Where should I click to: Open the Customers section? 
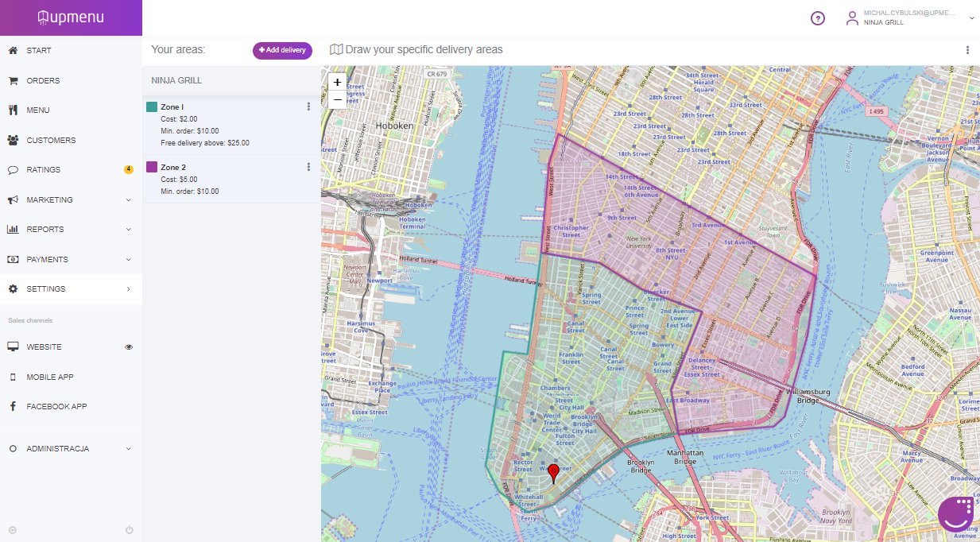tap(51, 141)
